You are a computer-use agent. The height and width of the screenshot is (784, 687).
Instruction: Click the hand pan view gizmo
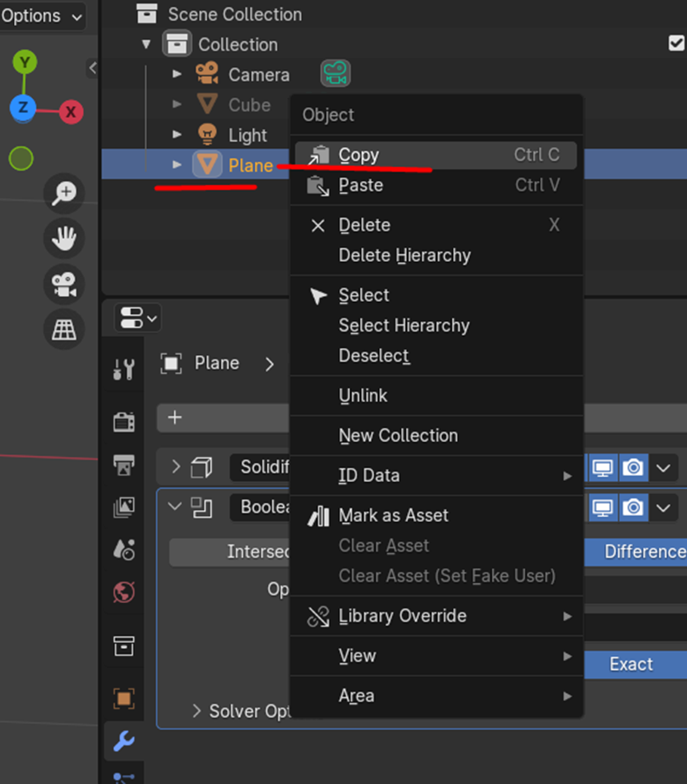pos(64,238)
